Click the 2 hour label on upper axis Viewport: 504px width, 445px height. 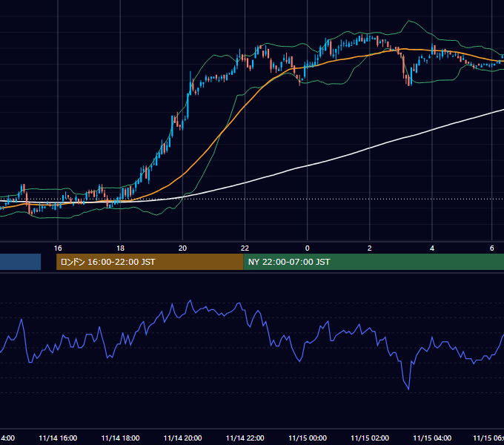click(370, 248)
